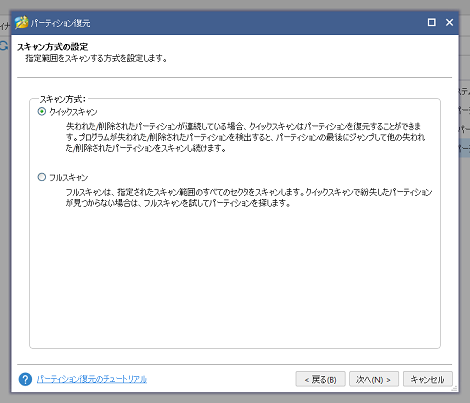Click the resize grip in dialog corner

454,389
